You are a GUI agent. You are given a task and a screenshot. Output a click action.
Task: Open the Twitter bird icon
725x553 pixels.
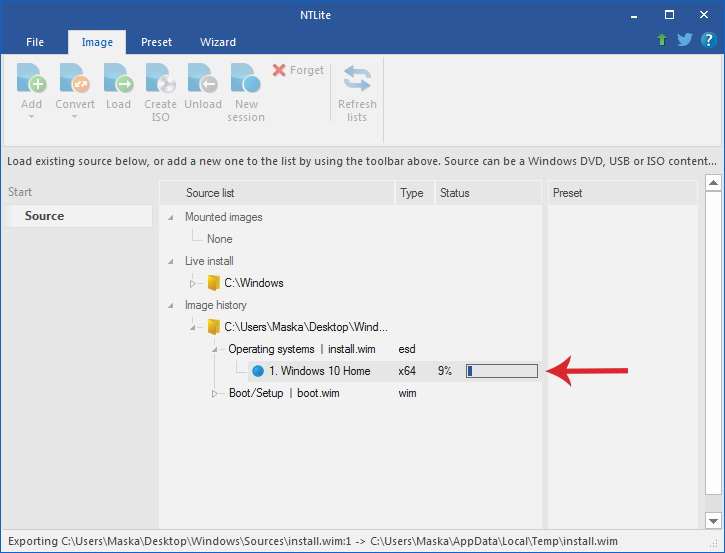(685, 40)
